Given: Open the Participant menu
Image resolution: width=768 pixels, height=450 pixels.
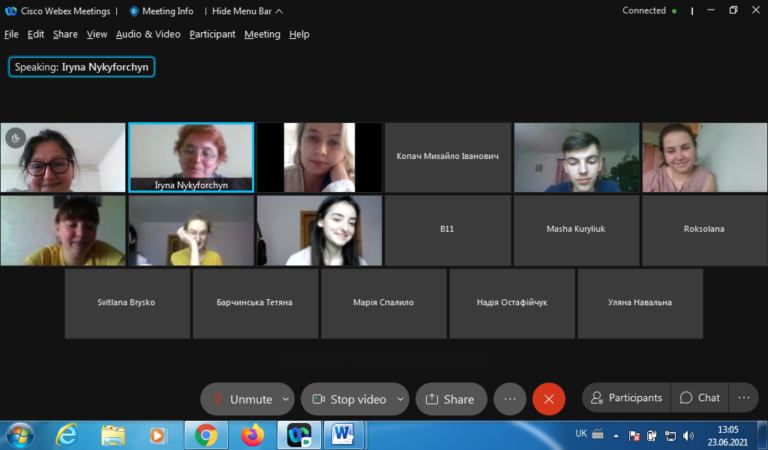Looking at the screenshot, I should point(212,34).
